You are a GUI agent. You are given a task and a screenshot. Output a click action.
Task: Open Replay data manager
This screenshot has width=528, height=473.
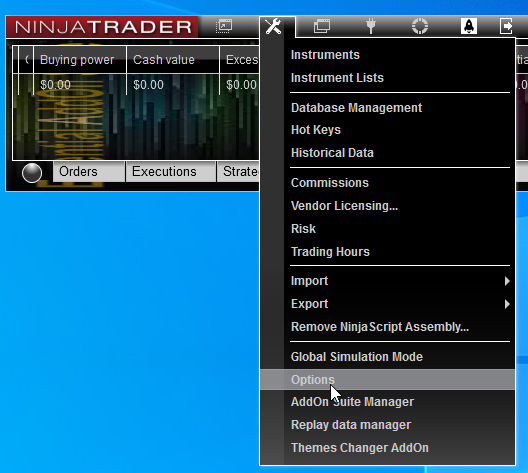387,425
